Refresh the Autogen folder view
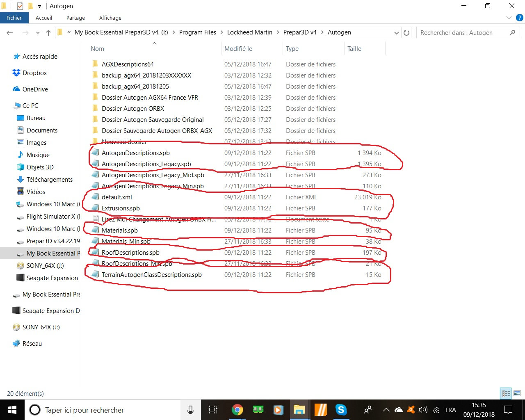 tap(406, 33)
